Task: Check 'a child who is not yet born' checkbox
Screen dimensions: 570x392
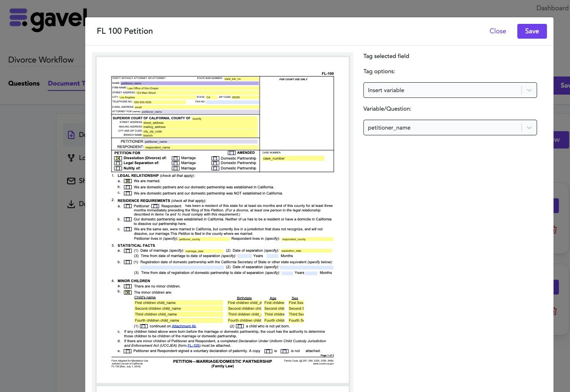Action: pos(240,326)
